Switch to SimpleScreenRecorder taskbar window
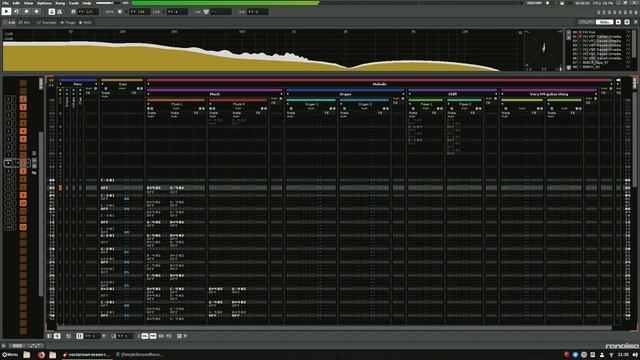Screen dimensions: 640x360 click(140, 355)
